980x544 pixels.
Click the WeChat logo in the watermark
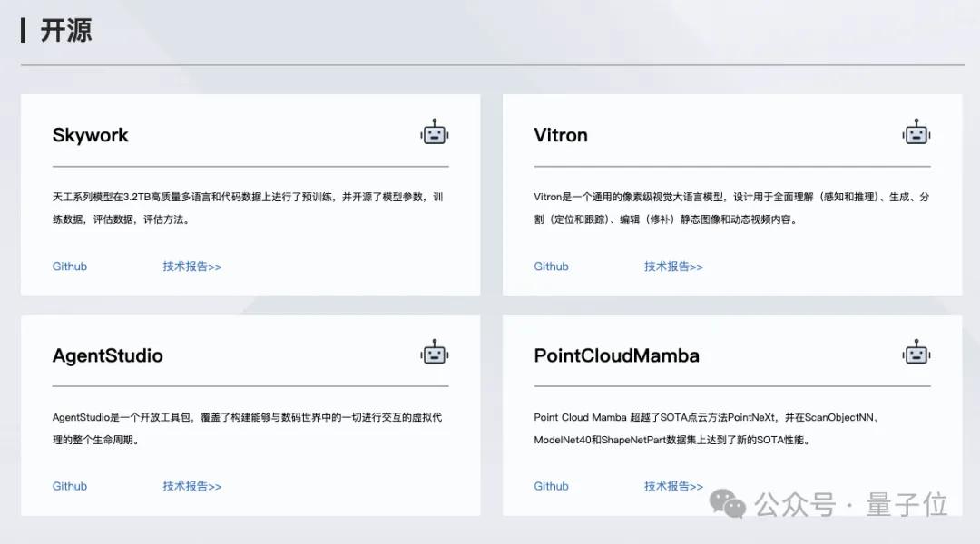pyautogui.click(x=730, y=504)
